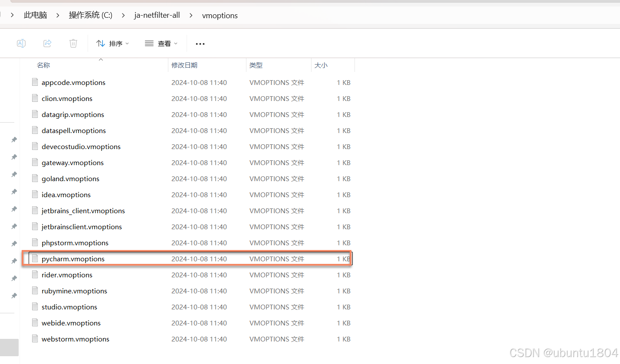Click the type cell of idea.vmoptions
The image size is (620, 364).
pos(277,195)
